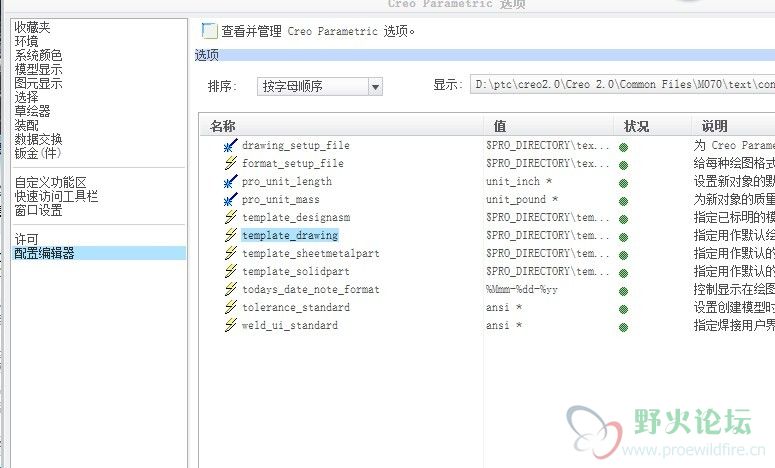This screenshot has width=775, height=468.
Task: Click the green status dot for template_drawing
Action: point(623,237)
